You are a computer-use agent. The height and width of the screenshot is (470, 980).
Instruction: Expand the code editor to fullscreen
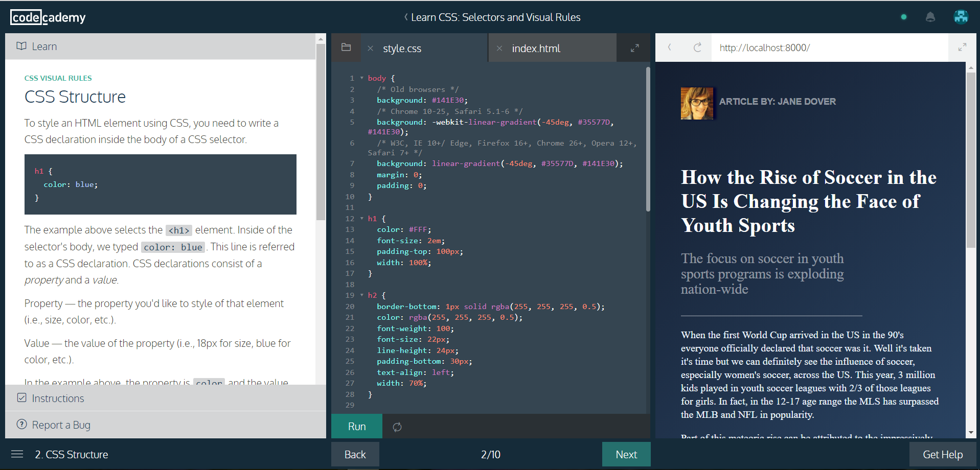[634, 48]
